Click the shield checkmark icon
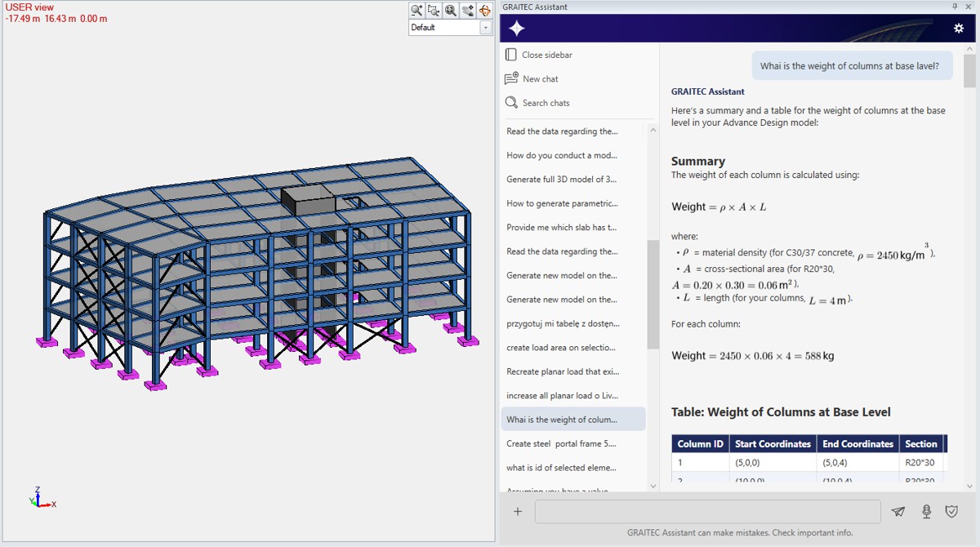 click(951, 512)
